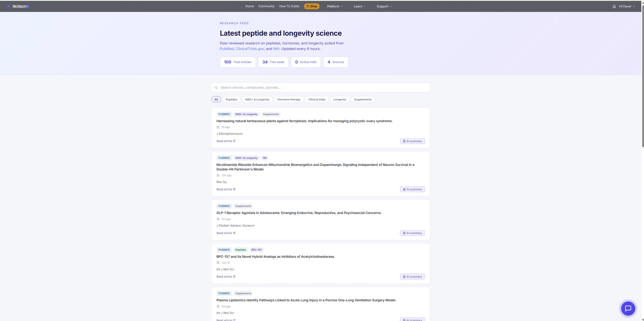This screenshot has height=321, width=644.
Task: Open the ClinicalTrials.gov link
Action: coord(250,49)
